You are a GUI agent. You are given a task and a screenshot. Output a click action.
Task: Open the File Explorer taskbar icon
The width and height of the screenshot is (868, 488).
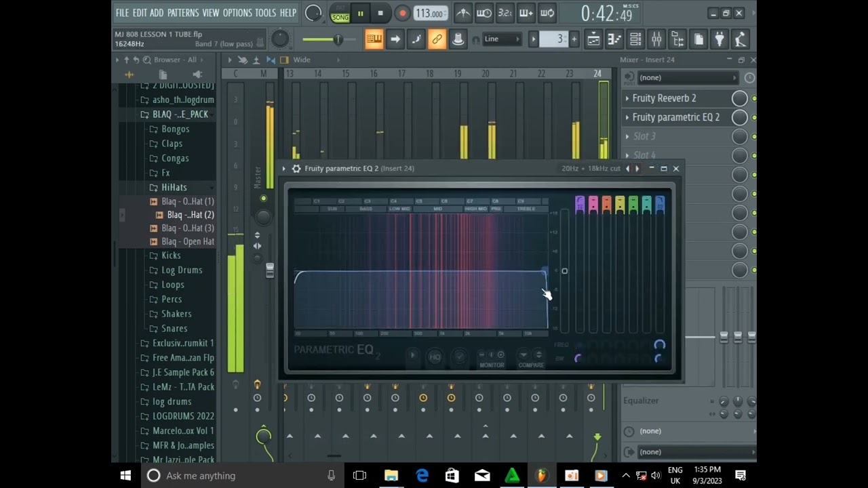pos(391,476)
